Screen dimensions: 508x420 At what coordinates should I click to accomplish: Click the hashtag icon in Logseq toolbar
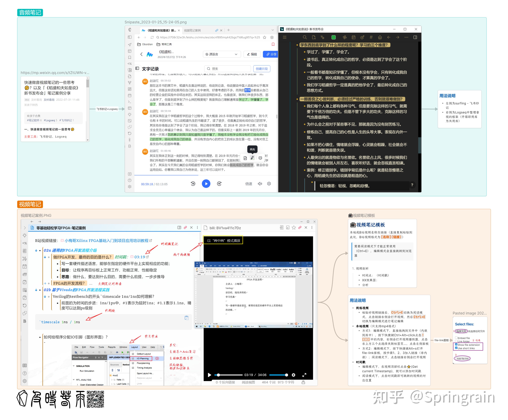tap(371, 37)
